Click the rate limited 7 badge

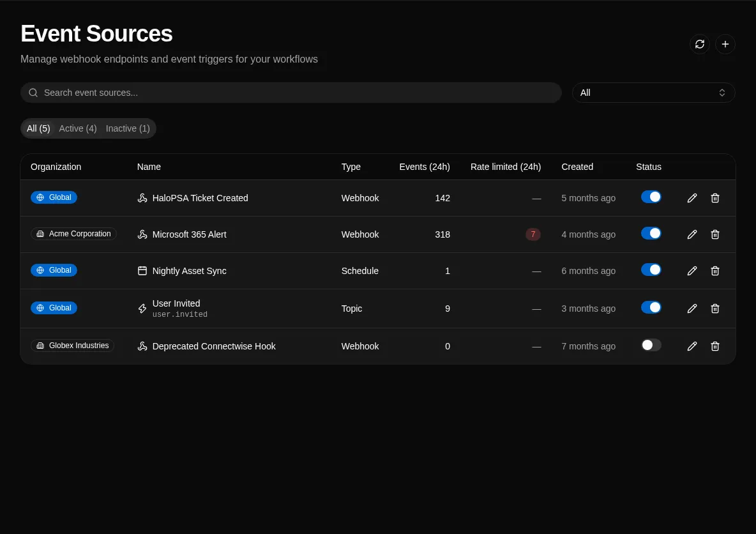[533, 234]
